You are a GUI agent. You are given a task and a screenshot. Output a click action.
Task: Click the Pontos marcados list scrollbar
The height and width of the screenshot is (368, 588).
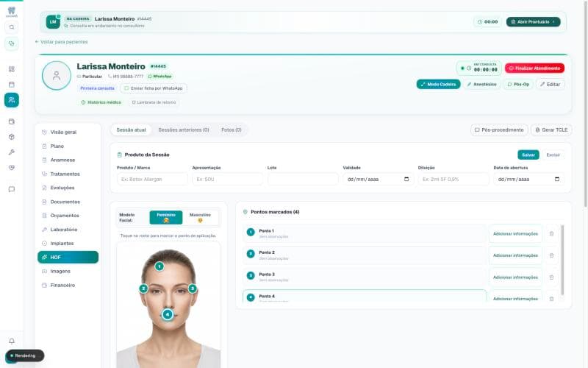pos(562,260)
